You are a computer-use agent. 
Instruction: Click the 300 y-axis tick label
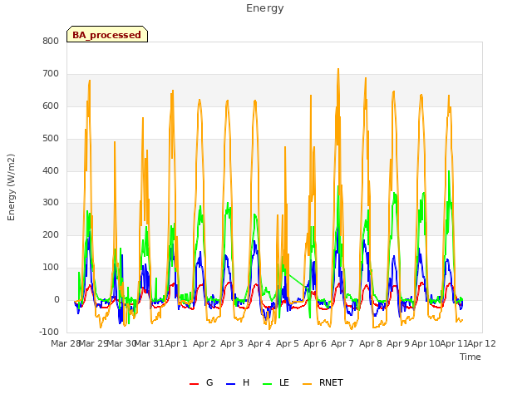pyautogui.click(x=51, y=203)
